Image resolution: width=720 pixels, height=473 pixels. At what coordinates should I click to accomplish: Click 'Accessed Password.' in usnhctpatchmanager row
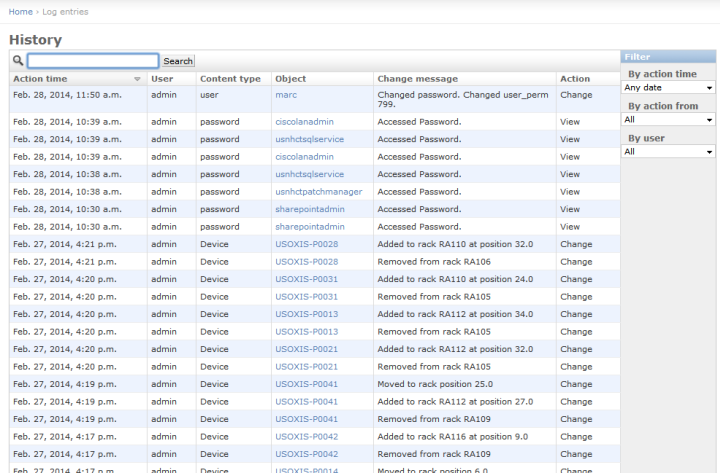[419, 191]
